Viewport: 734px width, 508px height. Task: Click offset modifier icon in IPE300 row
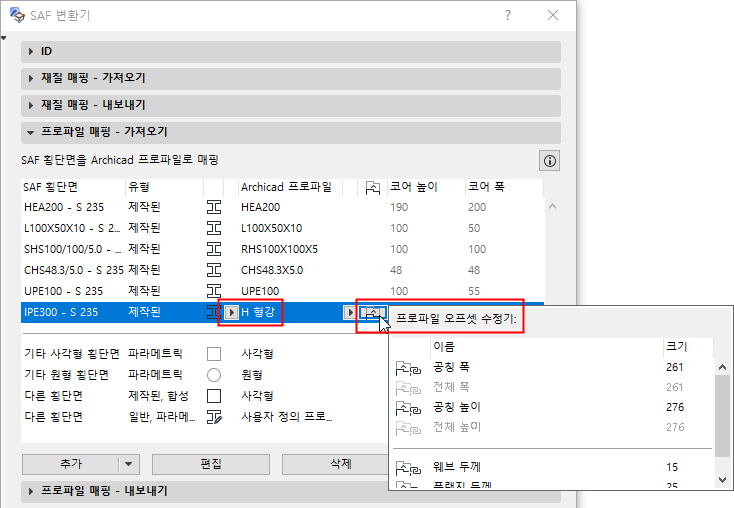coord(373,312)
